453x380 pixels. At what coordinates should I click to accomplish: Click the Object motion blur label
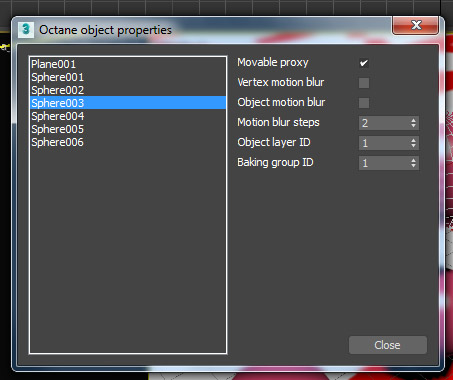tap(281, 102)
